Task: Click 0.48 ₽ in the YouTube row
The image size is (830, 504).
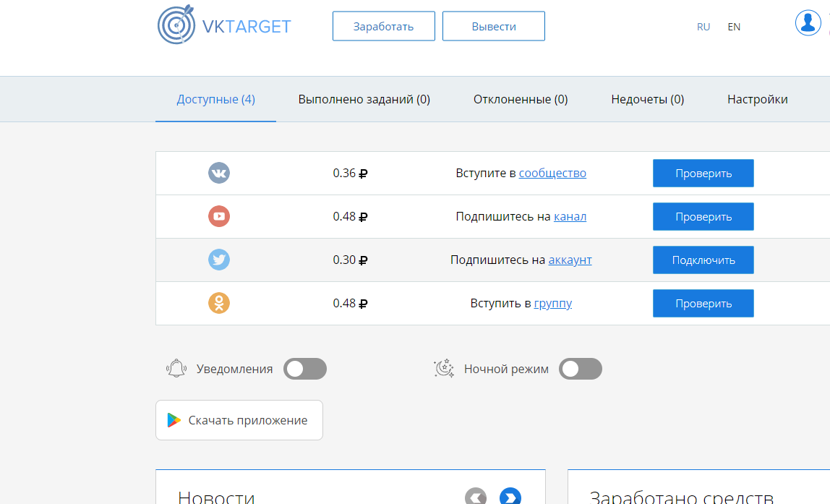Action: point(350,216)
